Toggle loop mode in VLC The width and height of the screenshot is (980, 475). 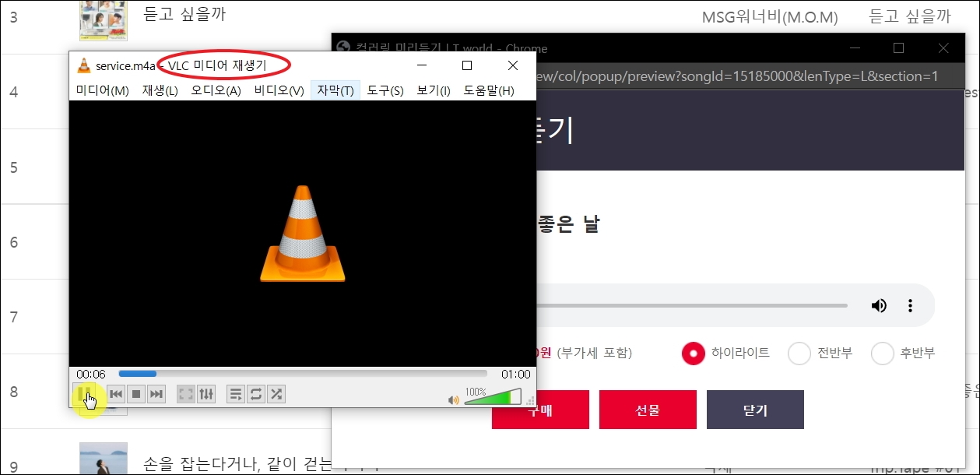(256, 394)
